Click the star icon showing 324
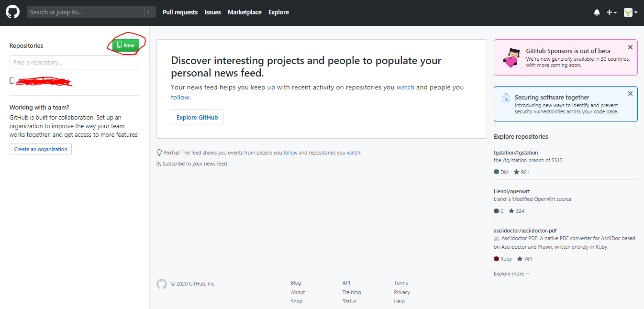Image resolution: width=644 pixels, height=309 pixels. (x=511, y=210)
